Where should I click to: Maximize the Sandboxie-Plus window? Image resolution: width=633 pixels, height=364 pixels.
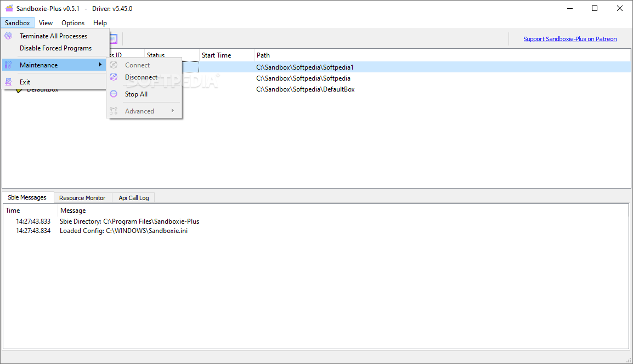595,8
